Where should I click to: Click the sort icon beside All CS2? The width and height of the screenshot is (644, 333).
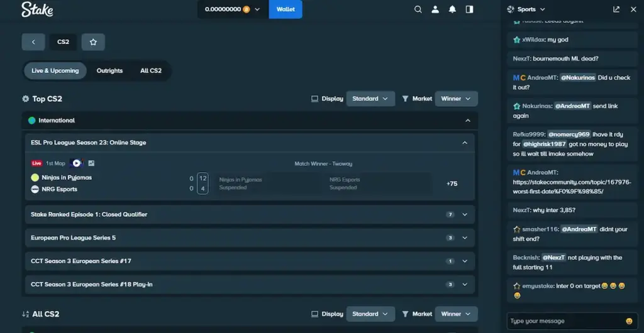[25, 314]
